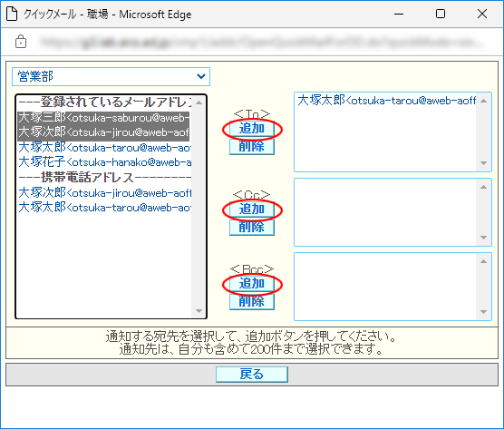This screenshot has height=429, width=504.
Task: Select 大塚花子 otsuka-hanako address entry
Action: [x=104, y=161]
